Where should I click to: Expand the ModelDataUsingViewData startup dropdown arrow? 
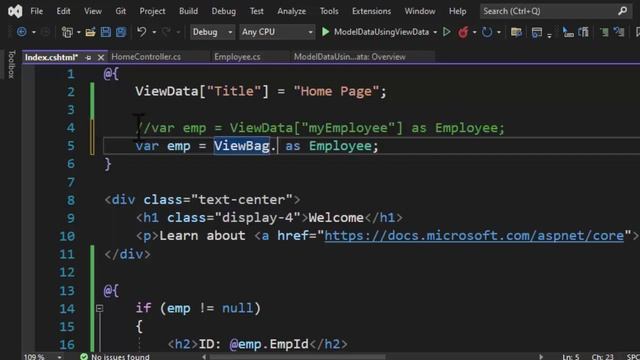[435, 32]
